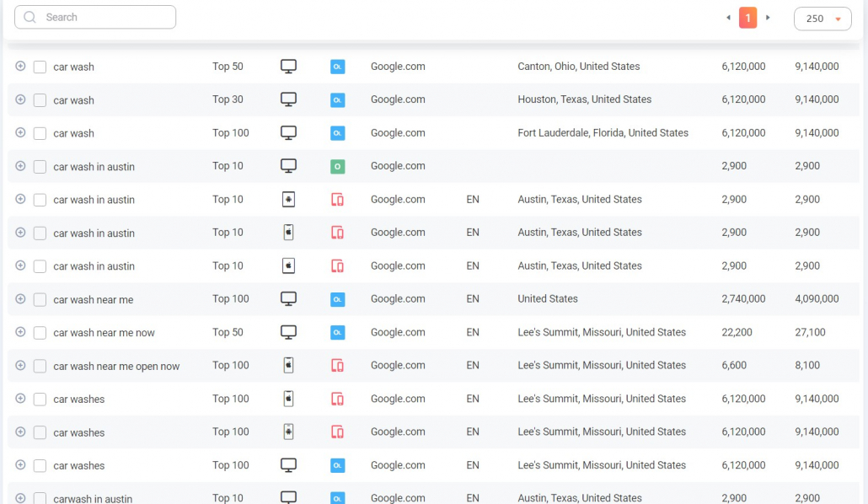Click the '8,100' value

click(807, 366)
